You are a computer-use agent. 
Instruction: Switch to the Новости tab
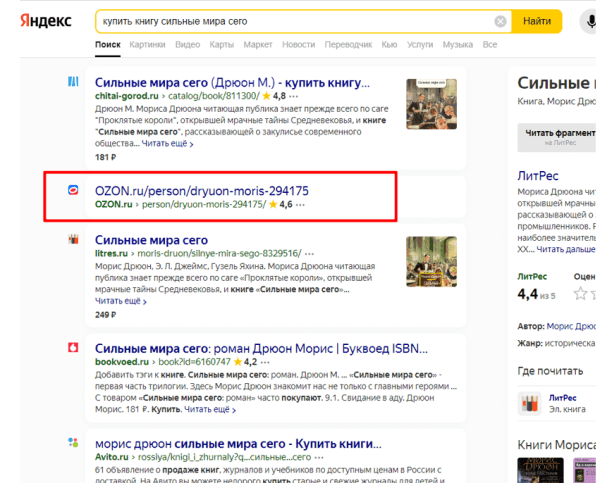point(298,45)
